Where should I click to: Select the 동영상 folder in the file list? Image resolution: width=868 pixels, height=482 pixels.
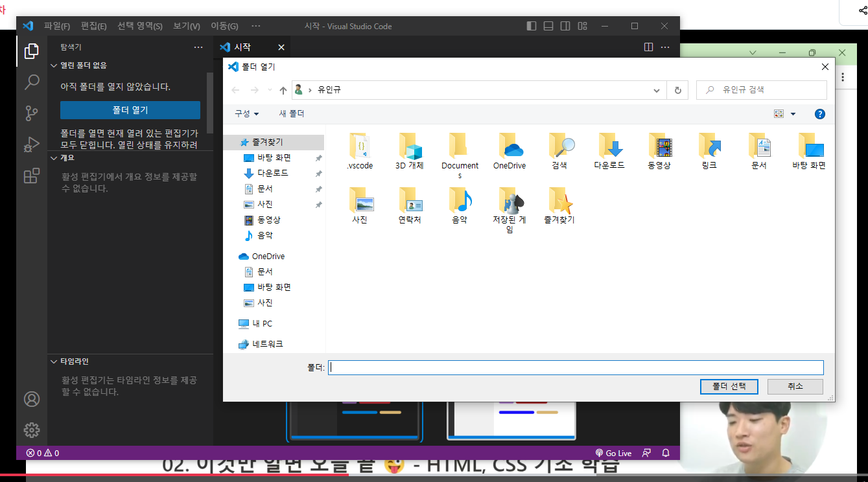click(x=659, y=151)
